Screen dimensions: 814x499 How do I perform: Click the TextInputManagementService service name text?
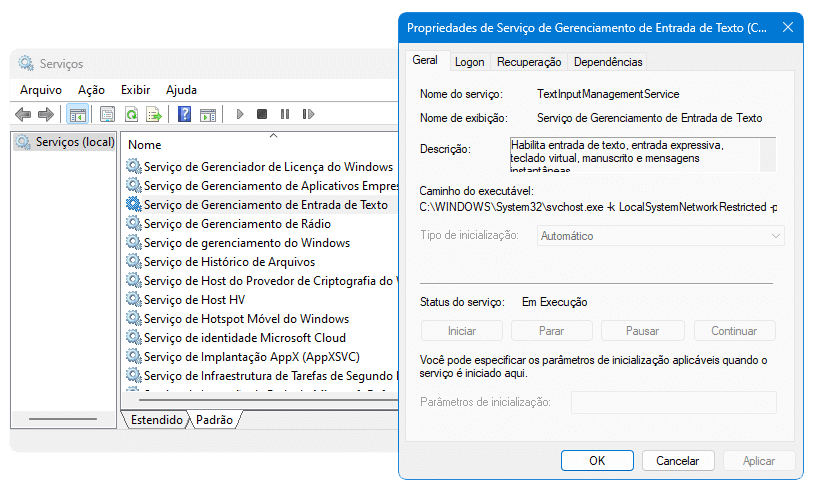pyautogui.click(x=608, y=94)
